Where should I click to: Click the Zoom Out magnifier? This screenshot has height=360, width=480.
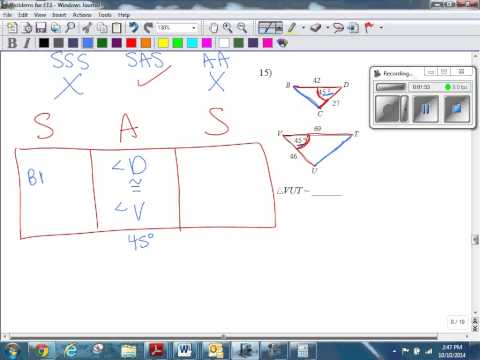pyautogui.click(x=242, y=28)
